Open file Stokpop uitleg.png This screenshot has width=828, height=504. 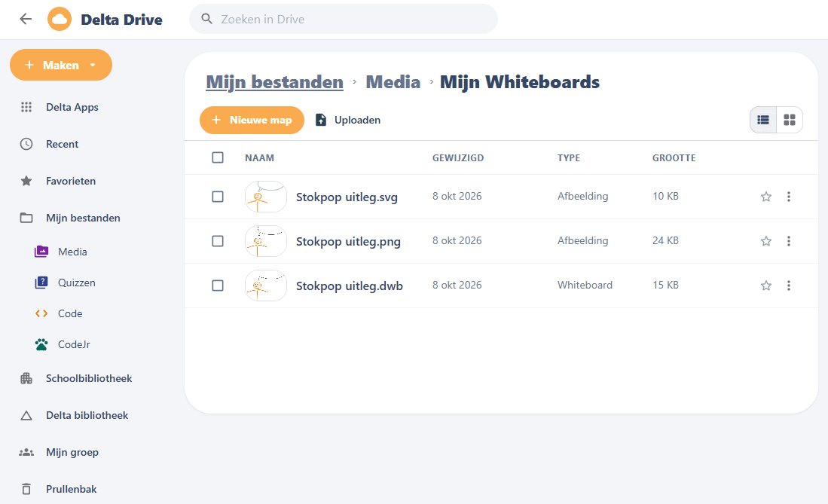tap(348, 241)
